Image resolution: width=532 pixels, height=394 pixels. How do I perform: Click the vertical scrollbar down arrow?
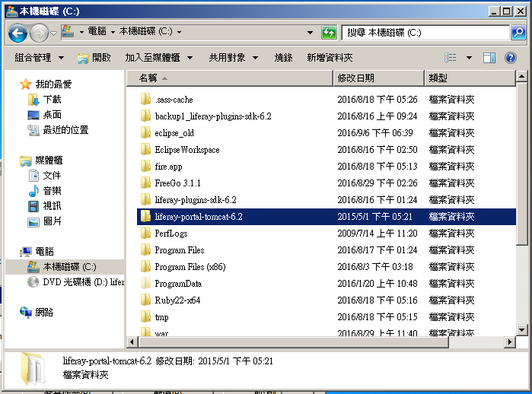(x=521, y=329)
